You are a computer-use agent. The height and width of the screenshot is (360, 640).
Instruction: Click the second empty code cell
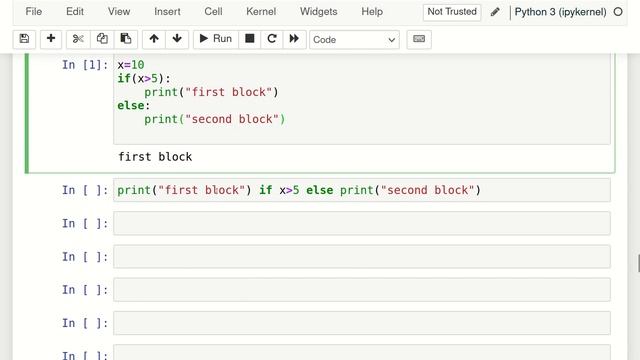[x=362, y=257]
